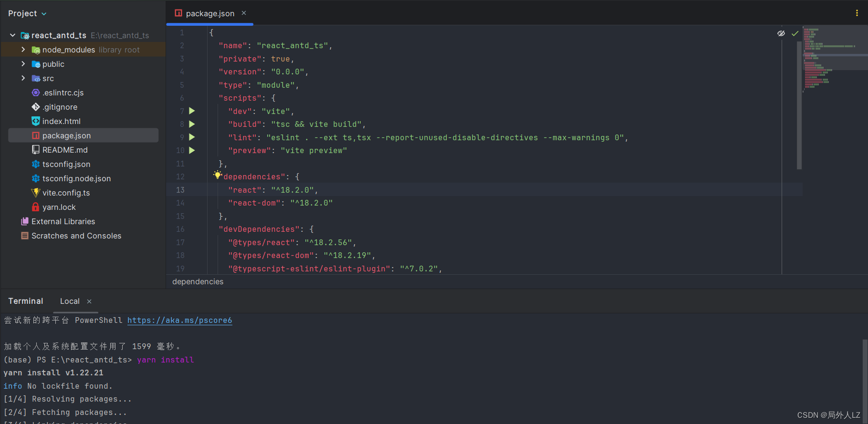Image resolution: width=868 pixels, height=424 pixels.
Task: Click the src folder icon
Action: [36, 79]
